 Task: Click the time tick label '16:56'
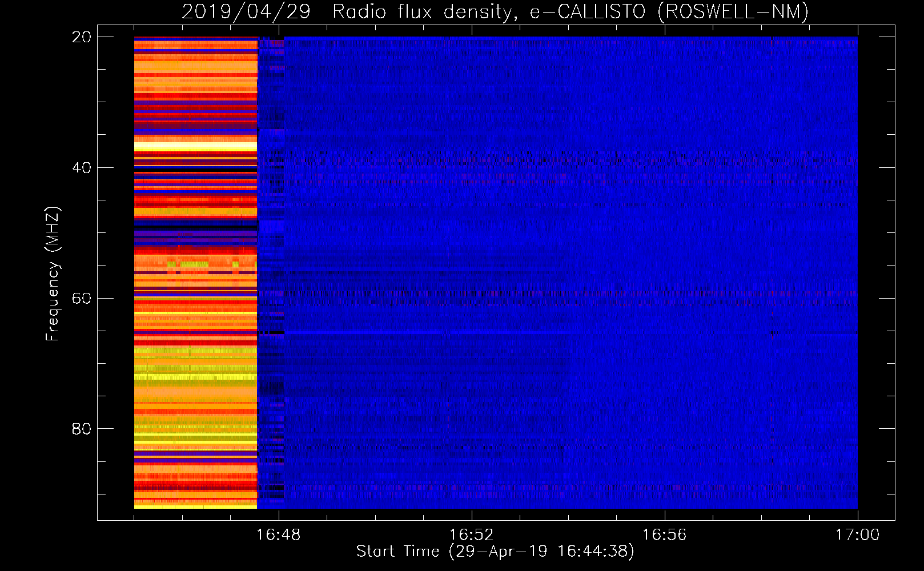(664, 535)
